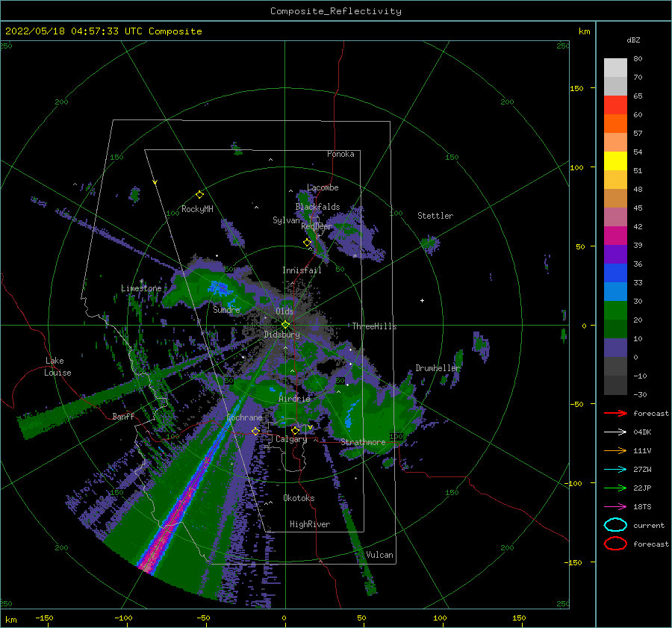Click the 'current' legend text
The image size is (672, 628).
(x=649, y=525)
